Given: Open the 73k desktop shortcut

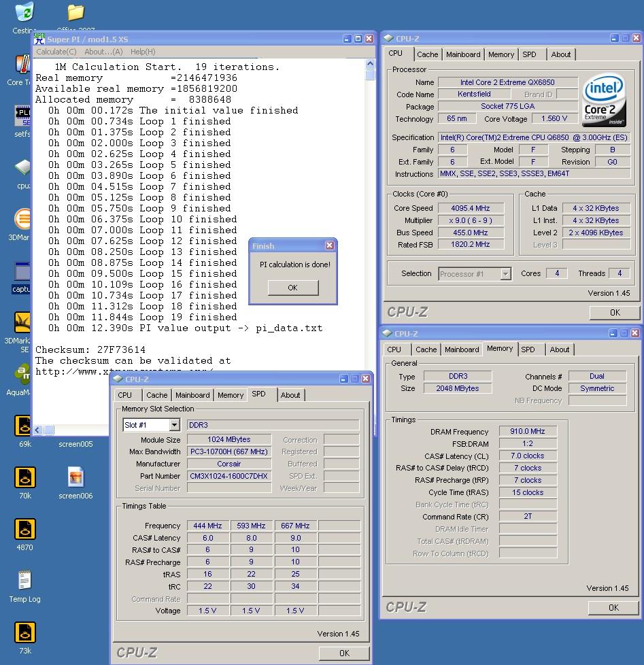Looking at the screenshot, I should 25,632.
